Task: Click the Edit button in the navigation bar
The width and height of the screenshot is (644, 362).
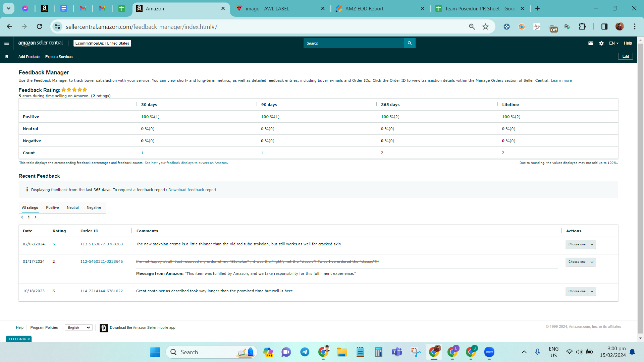Action: click(x=626, y=56)
